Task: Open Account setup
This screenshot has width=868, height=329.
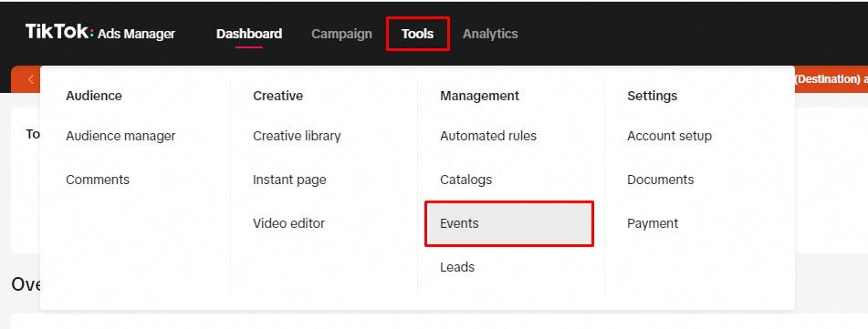Action: (x=669, y=136)
